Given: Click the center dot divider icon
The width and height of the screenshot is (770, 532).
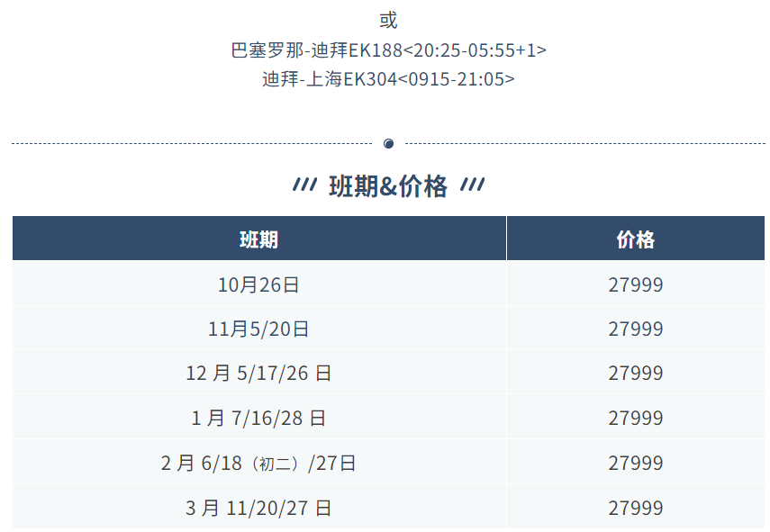Looking at the screenshot, I should click(x=388, y=143).
